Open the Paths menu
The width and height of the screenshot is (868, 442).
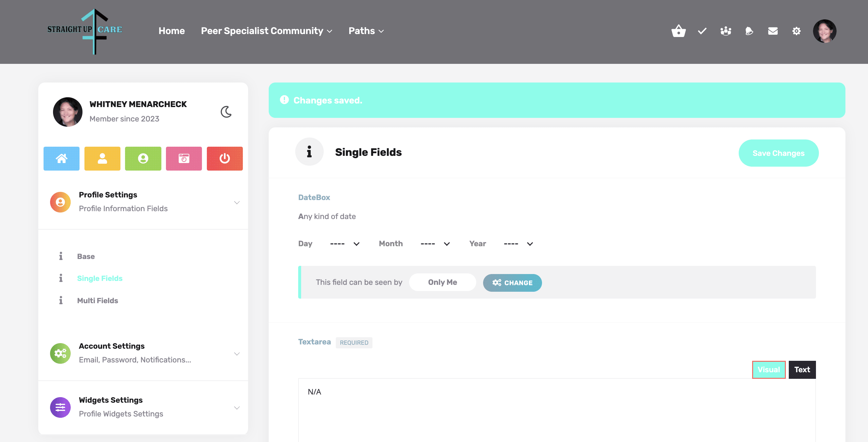click(x=366, y=31)
